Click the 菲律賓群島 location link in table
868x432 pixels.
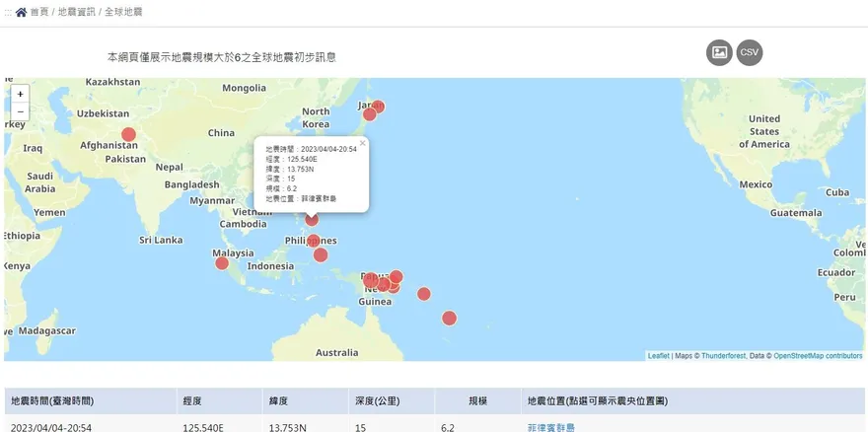[550, 427]
